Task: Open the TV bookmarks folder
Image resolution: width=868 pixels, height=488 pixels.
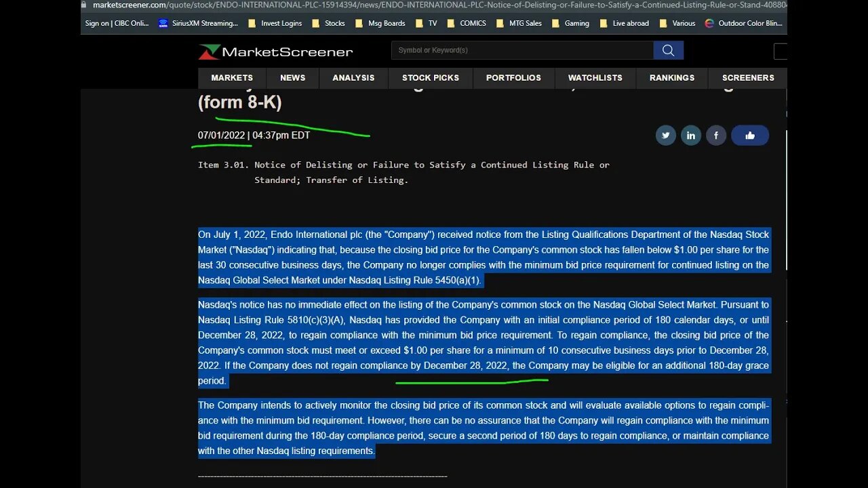Action: click(x=426, y=23)
